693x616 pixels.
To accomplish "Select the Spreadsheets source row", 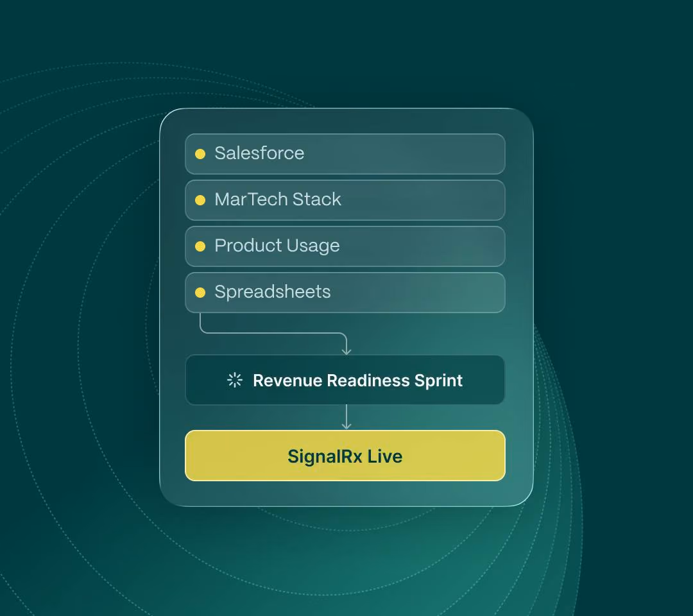I will 345,293.
